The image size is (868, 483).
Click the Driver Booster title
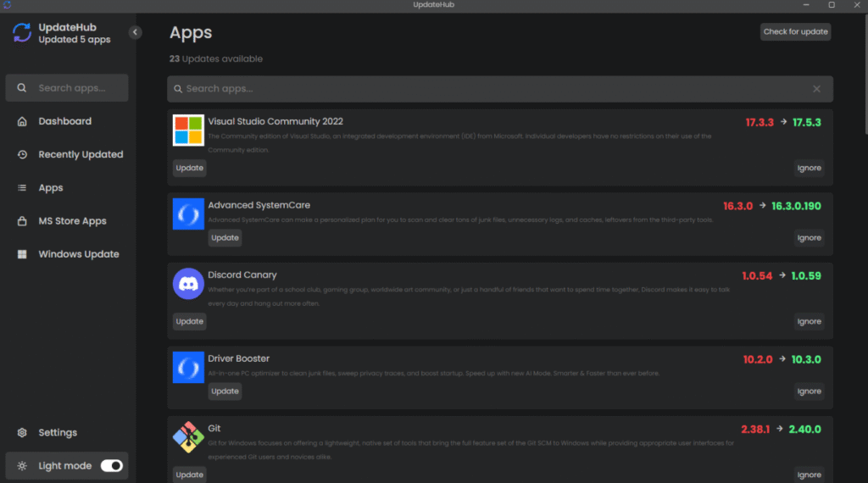pos(238,358)
